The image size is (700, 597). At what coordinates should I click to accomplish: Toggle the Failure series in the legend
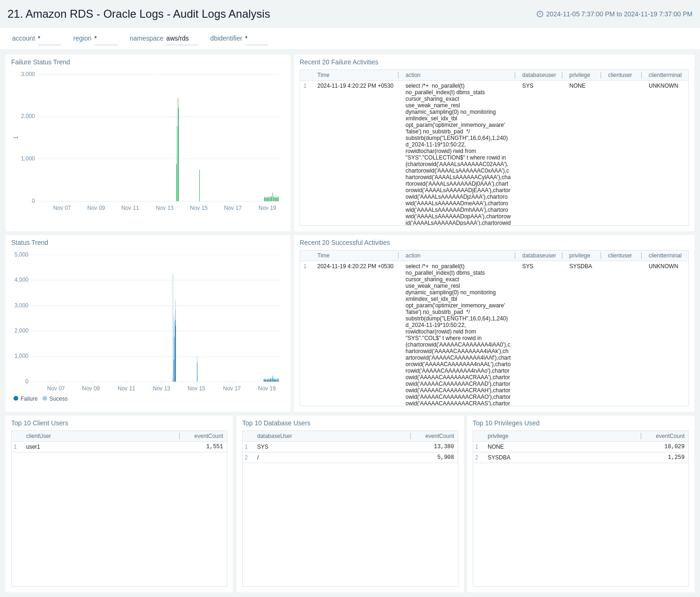tap(26, 398)
